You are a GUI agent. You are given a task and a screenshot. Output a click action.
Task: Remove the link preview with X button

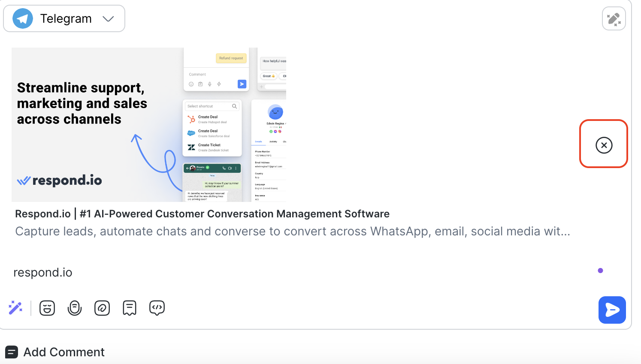point(604,145)
